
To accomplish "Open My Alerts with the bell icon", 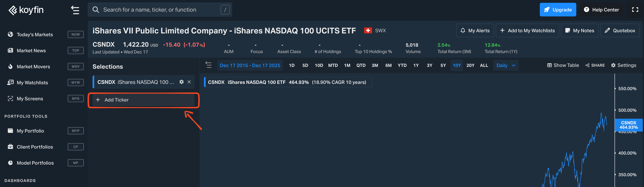I will pos(475,30).
